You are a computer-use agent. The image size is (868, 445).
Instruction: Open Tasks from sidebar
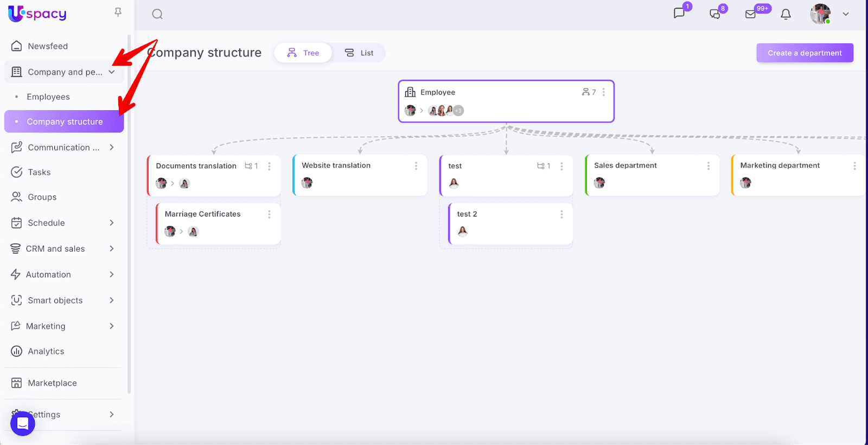coord(39,172)
